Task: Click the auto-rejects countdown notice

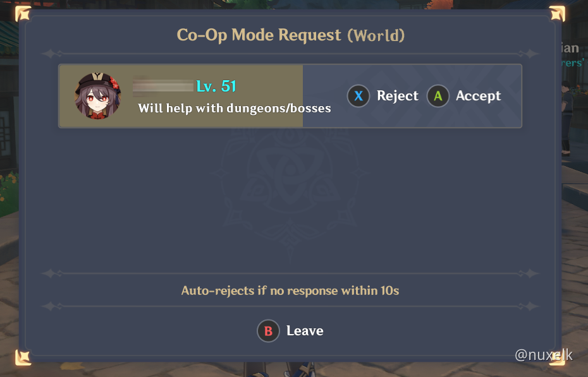Action: (290, 290)
